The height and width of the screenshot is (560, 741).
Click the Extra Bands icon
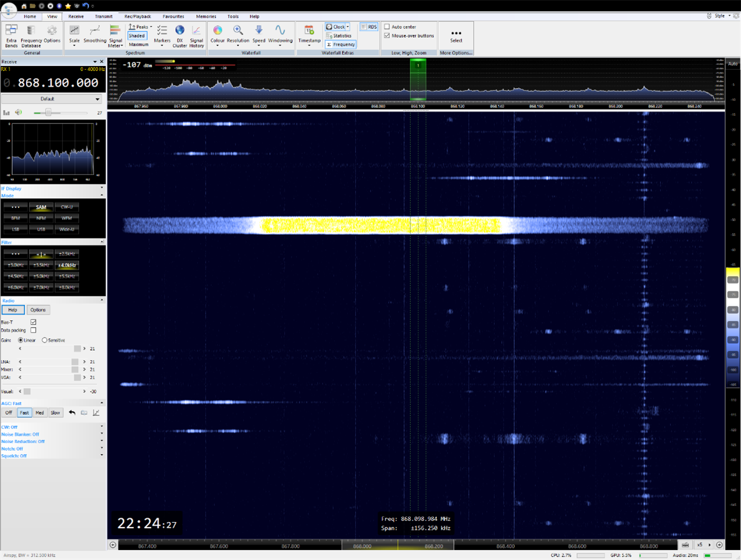(x=11, y=36)
